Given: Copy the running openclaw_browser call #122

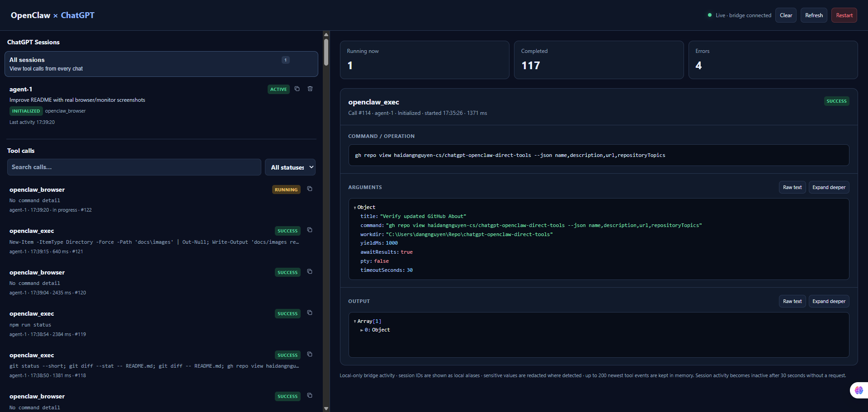Looking at the screenshot, I should [310, 189].
